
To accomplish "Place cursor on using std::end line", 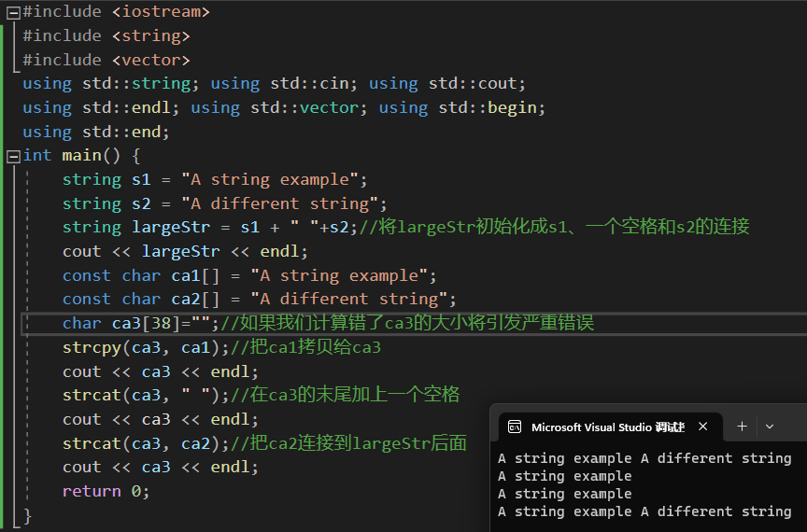I will coord(96,132).
